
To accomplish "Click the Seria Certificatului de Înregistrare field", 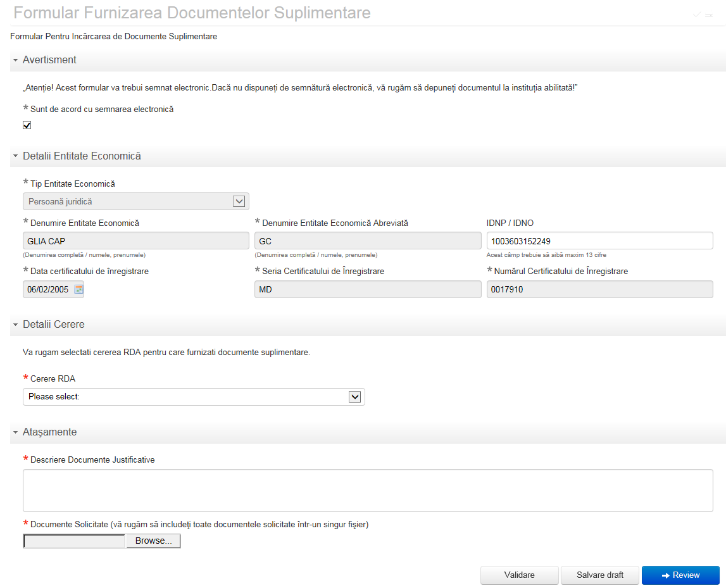I will click(367, 289).
